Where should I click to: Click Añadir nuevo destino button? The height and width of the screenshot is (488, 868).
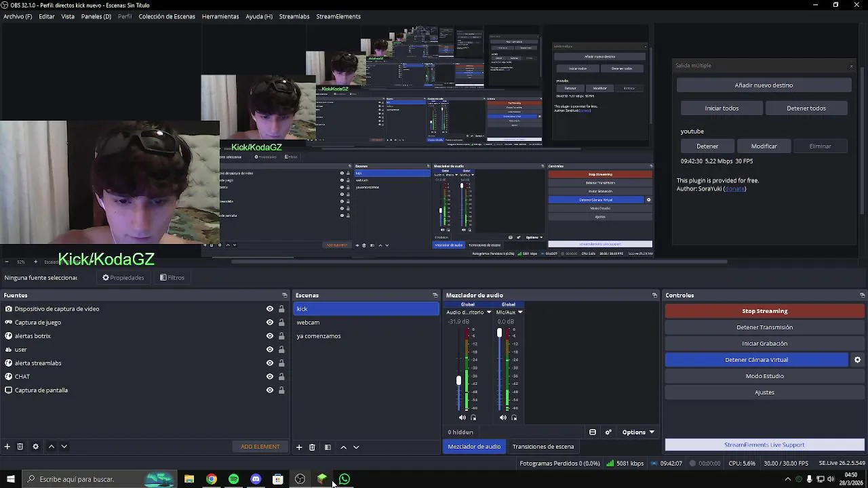click(764, 85)
